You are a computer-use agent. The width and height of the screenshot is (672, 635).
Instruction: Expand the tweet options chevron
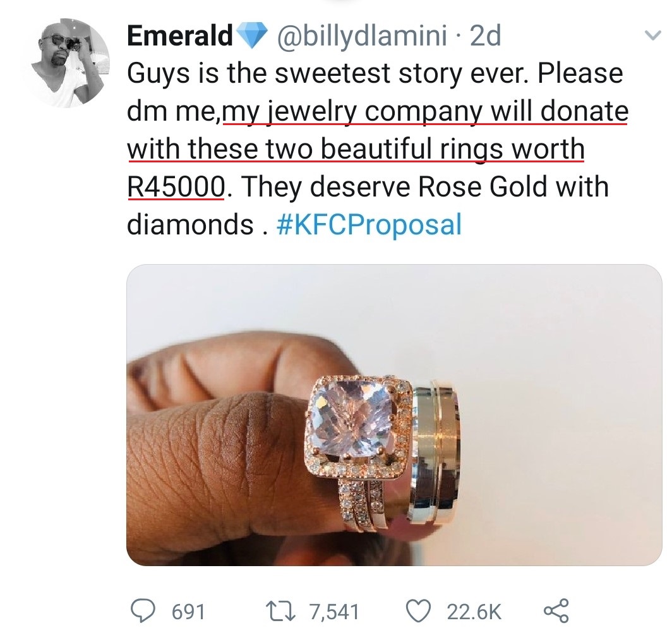[651, 37]
